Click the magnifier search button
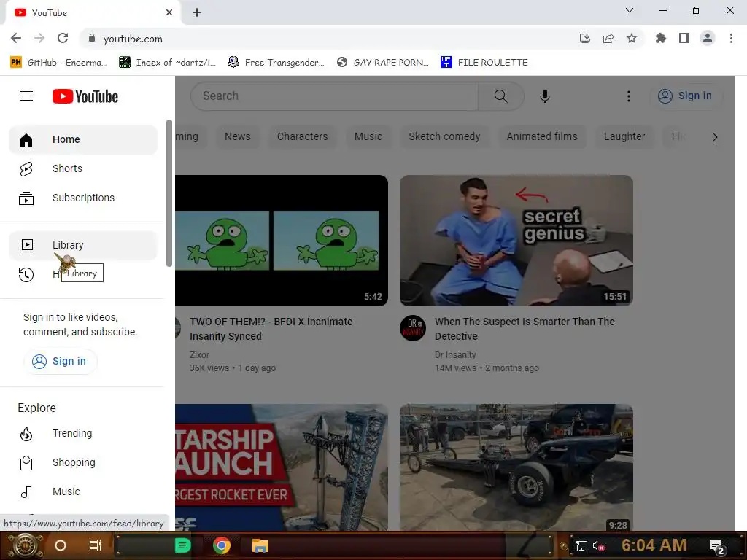747x560 pixels. pyautogui.click(x=500, y=96)
